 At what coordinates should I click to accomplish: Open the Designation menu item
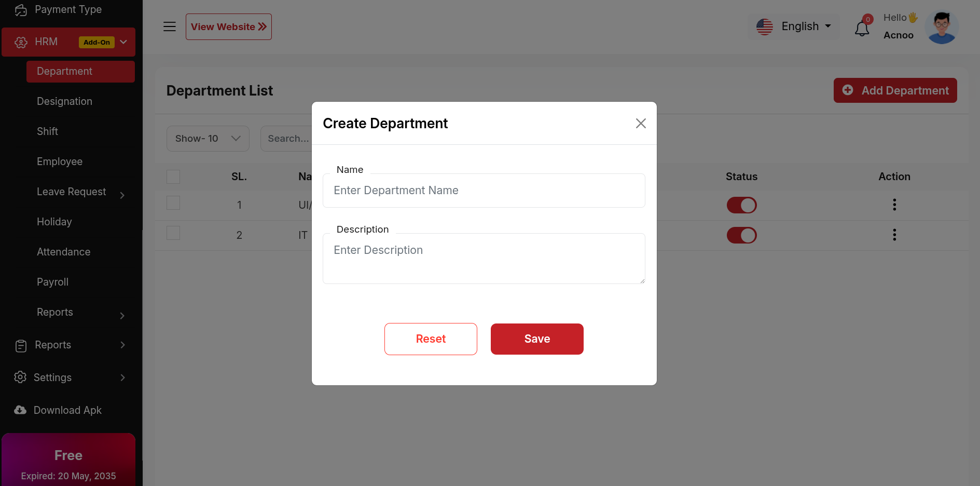pos(64,101)
